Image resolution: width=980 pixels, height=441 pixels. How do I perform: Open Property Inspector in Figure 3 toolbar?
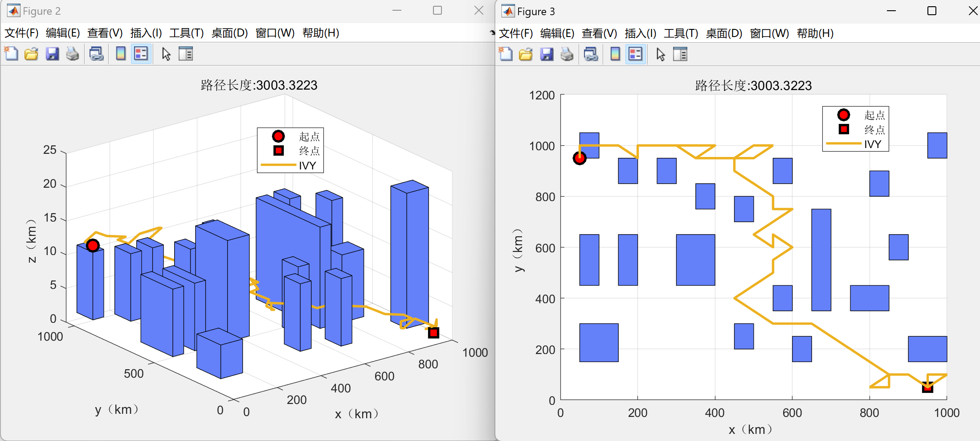point(680,54)
